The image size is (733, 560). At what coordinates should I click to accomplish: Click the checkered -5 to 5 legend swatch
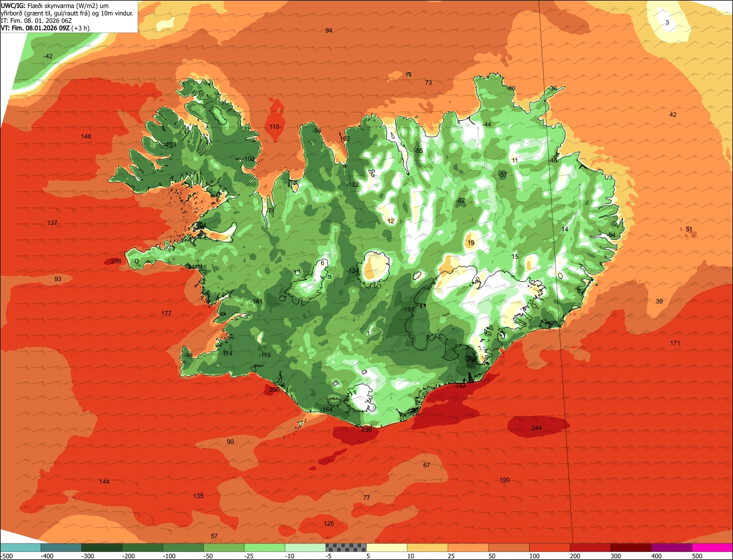pos(346,547)
